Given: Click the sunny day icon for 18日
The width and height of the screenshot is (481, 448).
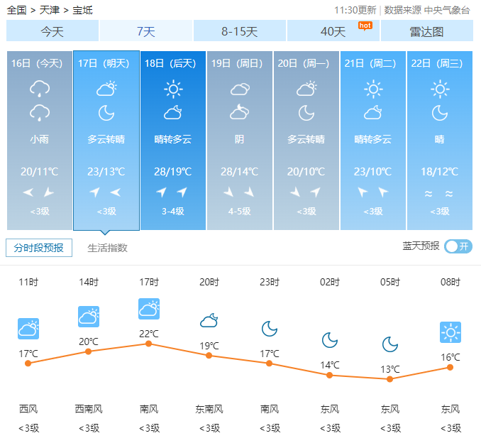Looking at the screenshot, I should 173,89.
